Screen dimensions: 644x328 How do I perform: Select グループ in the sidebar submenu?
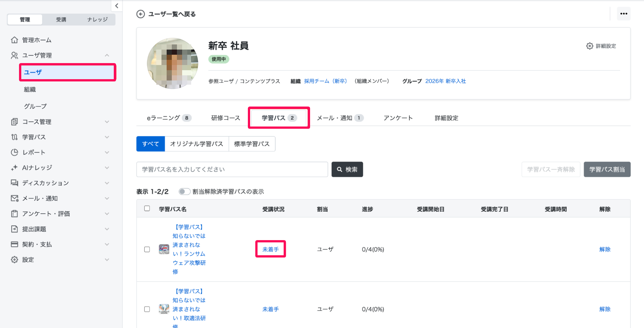pyautogui.click(x=35, y=106)
